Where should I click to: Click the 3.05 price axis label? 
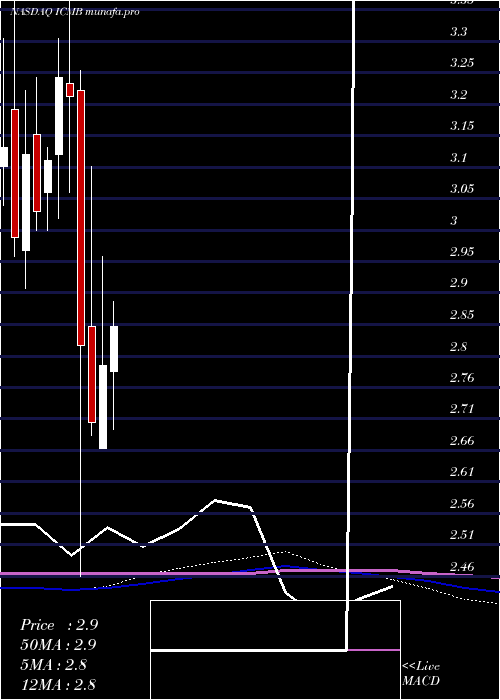point(462,189)
